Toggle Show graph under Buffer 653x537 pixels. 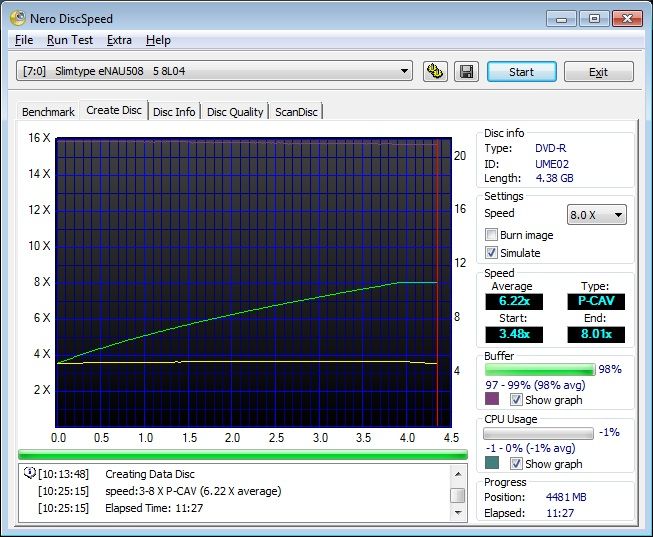[x=516, y=400]
